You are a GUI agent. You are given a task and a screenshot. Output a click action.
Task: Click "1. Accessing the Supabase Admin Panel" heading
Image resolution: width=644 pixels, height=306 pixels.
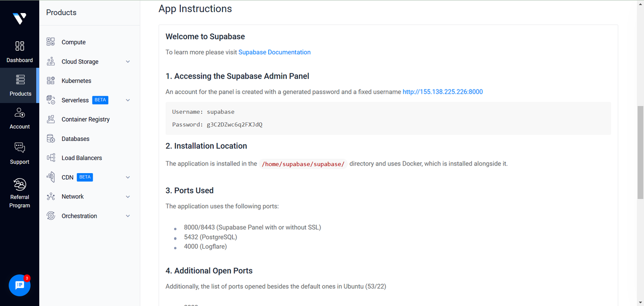click(x=237, y=76)
